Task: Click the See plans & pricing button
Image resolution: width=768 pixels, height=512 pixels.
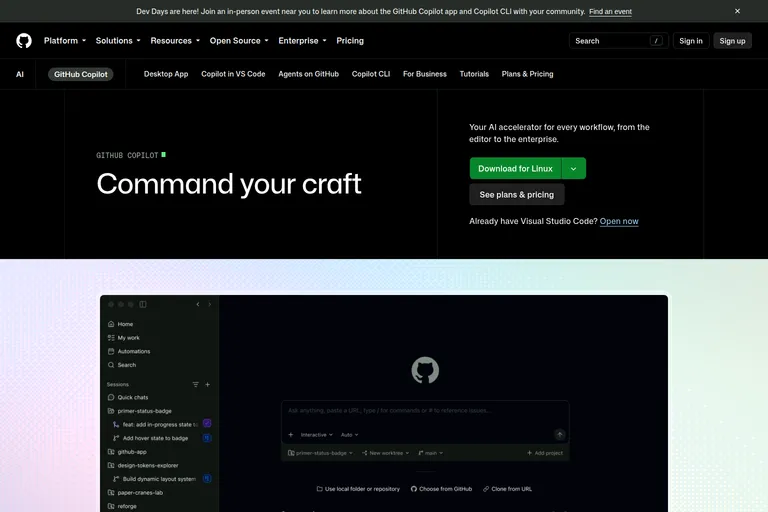Action: [517, 195]
